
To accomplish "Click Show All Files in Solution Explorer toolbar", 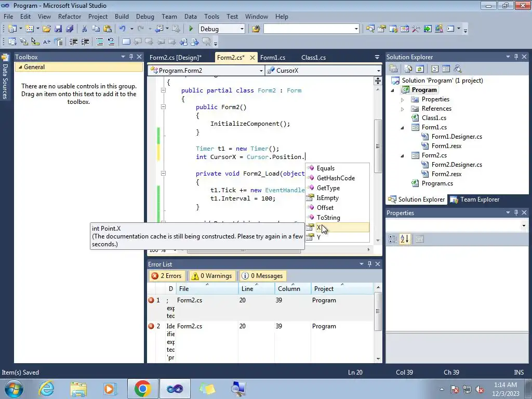I will 408,69.
